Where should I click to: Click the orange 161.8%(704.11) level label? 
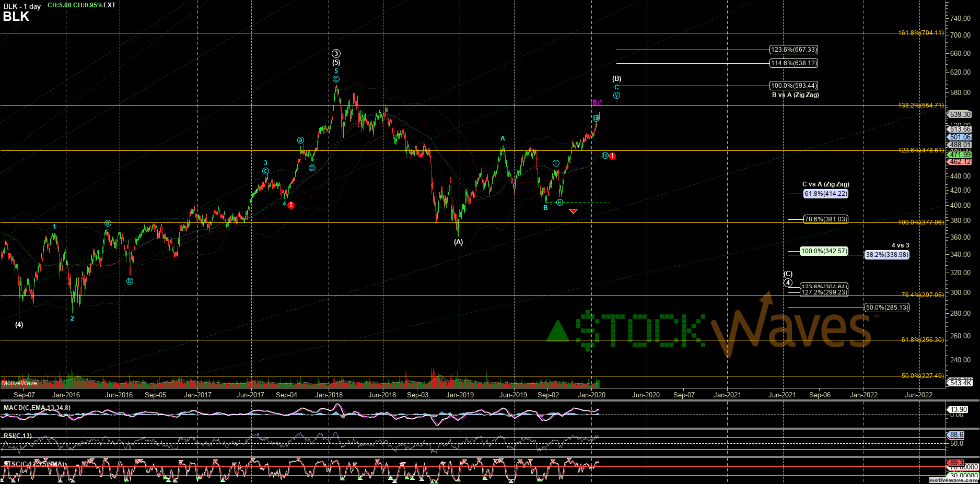(x=921, y=33)
